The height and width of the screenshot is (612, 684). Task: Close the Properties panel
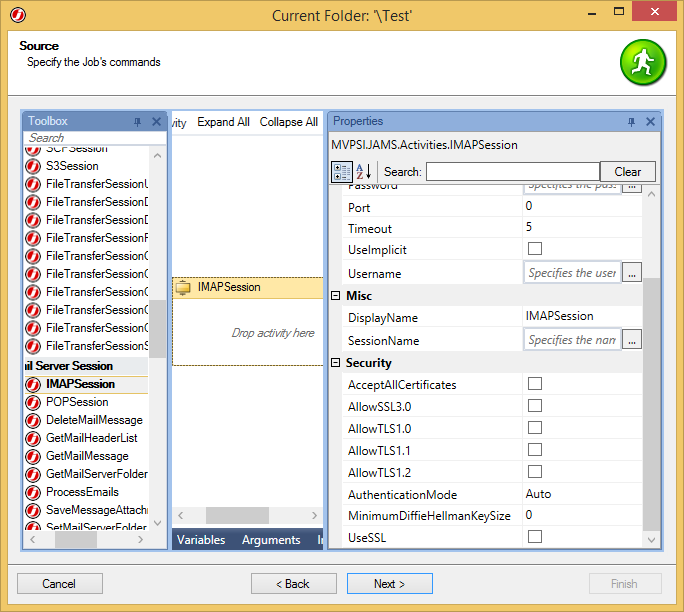coord(650,121)
